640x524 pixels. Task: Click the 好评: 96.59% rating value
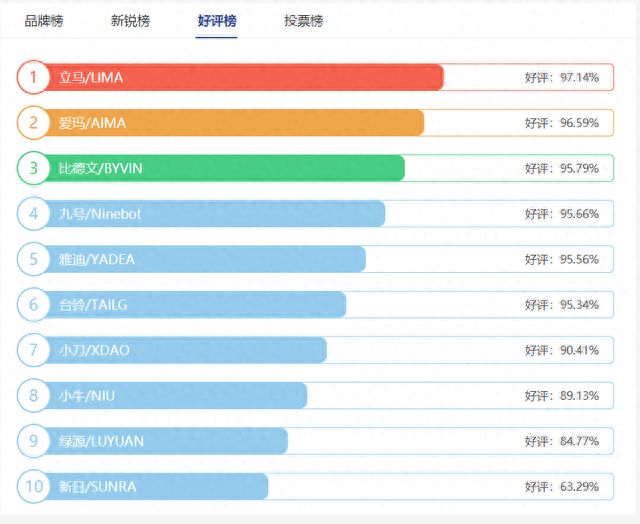click(562, 123)
